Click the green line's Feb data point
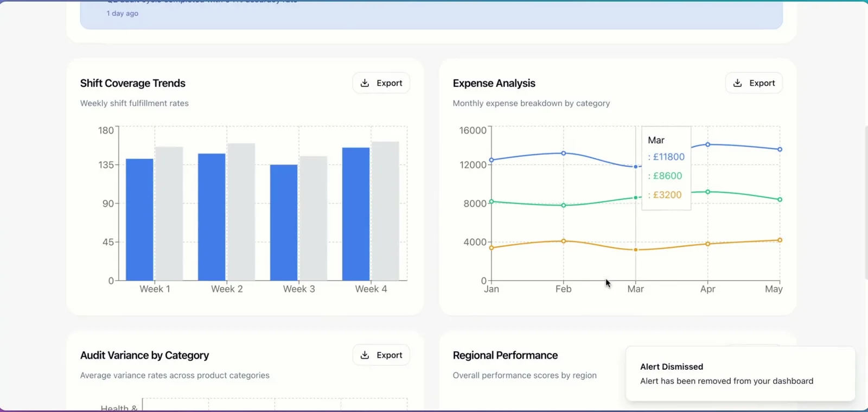Image resolution: width=868 pixels, height=412 pixels. point(564,205)
